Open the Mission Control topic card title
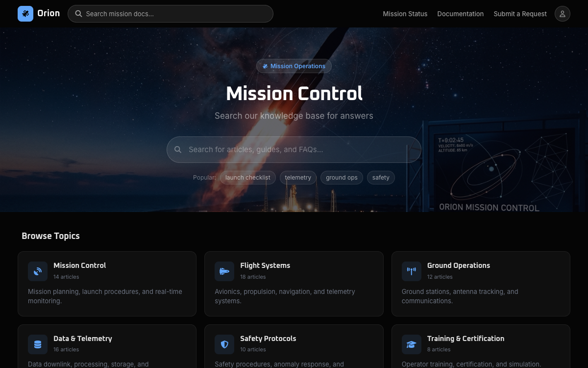The width and height of the screenshot is (588, 368). [80, 265]
